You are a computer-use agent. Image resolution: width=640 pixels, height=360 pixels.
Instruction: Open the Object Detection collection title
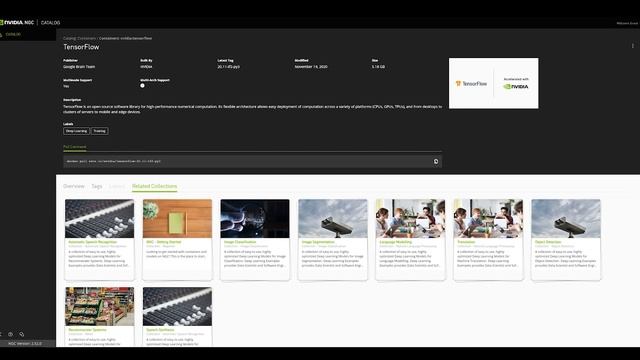[548, 242]
